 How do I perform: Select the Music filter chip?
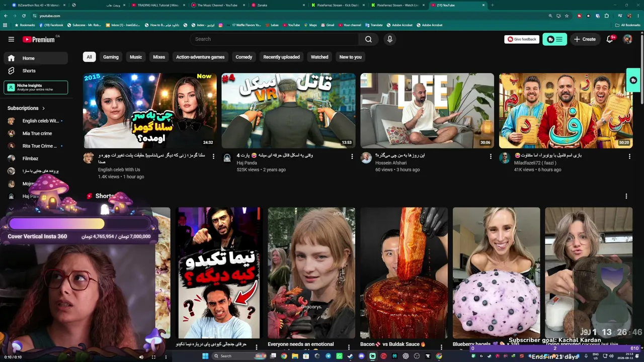coord(136,57)
